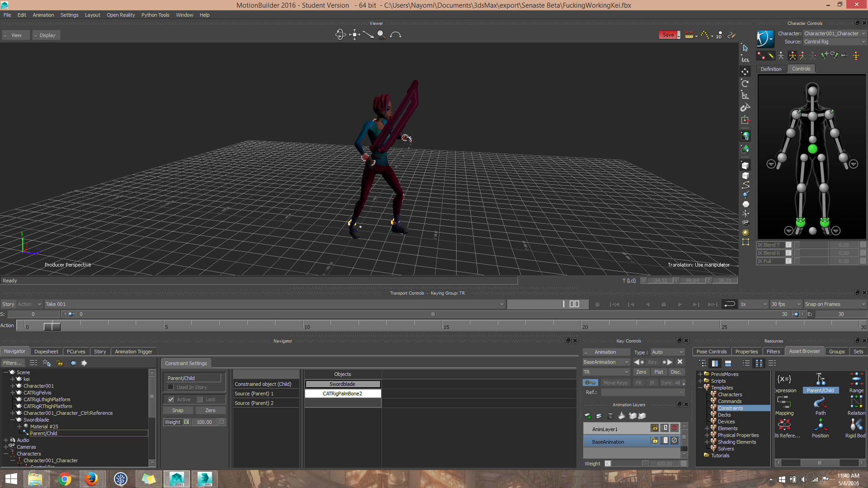This screenshot has height=488, width=868.
Task: Toggle the Weight K keyframe button
Action: coord(186,422)
